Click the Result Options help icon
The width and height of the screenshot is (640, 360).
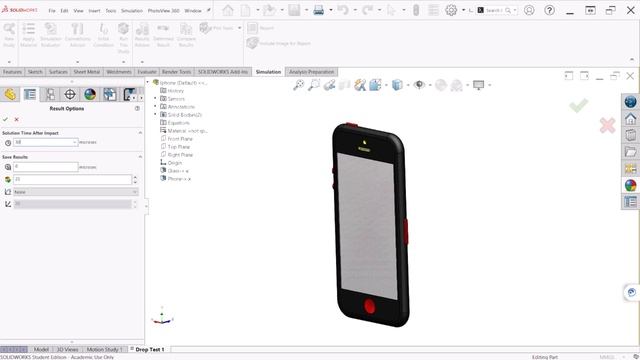tap(137, 109)
